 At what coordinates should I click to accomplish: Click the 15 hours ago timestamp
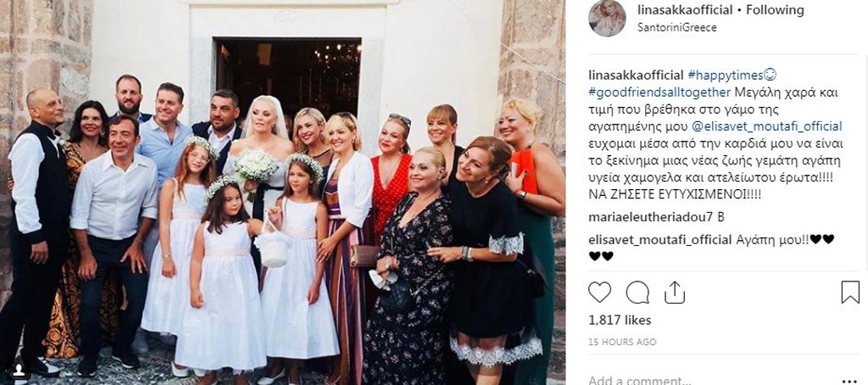[x=622, y=342]
